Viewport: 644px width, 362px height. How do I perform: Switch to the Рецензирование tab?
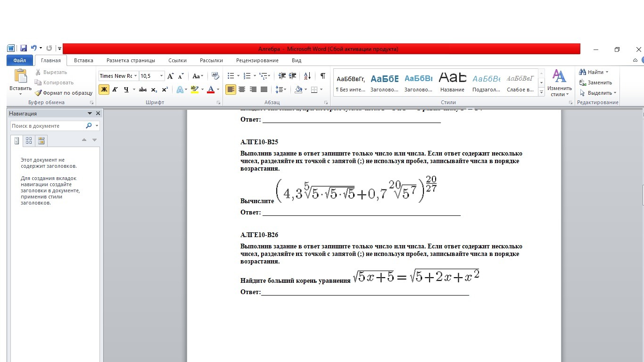[x=257, y=60]
